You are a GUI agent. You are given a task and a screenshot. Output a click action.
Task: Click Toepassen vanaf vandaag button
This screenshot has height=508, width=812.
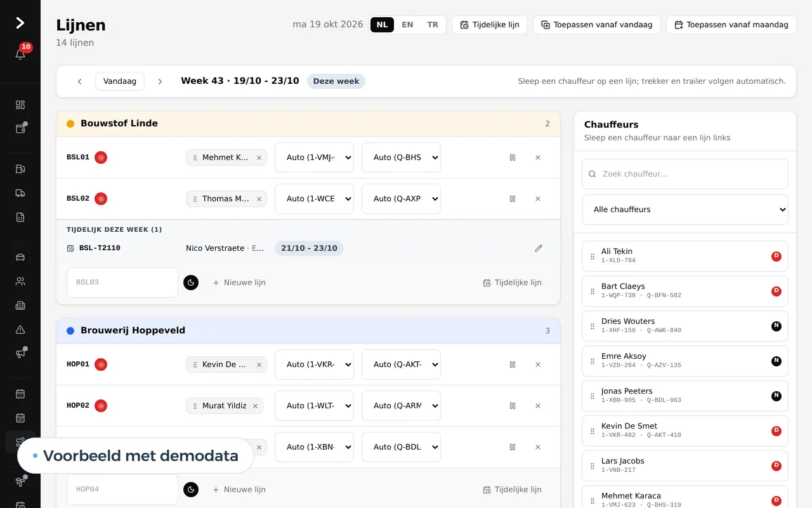597,25
